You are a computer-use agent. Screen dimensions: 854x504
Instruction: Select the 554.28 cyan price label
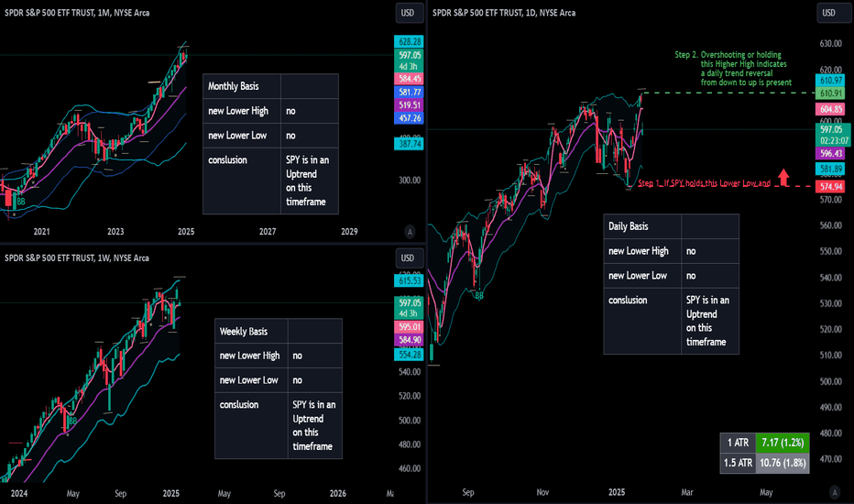(409, 355)
